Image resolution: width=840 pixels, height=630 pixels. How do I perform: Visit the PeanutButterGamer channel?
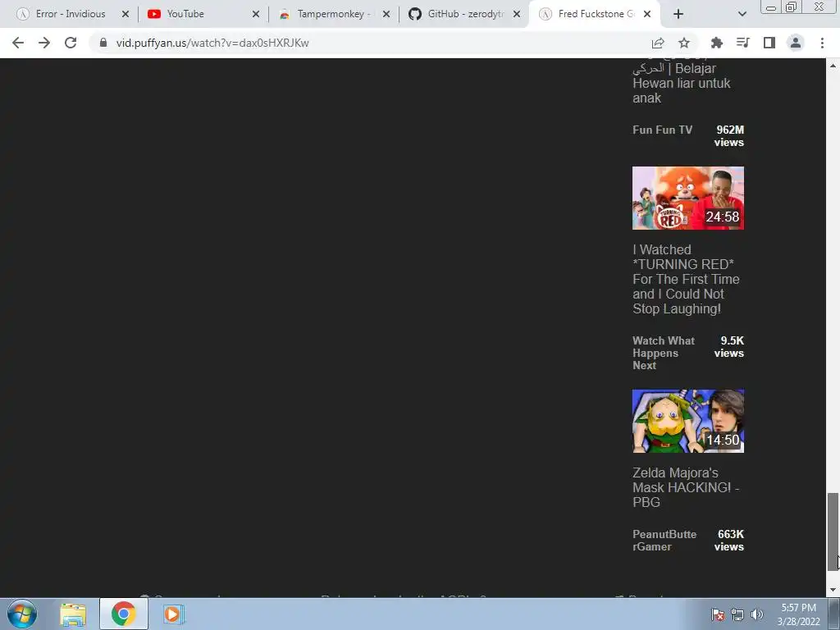[x=664, y=541]
